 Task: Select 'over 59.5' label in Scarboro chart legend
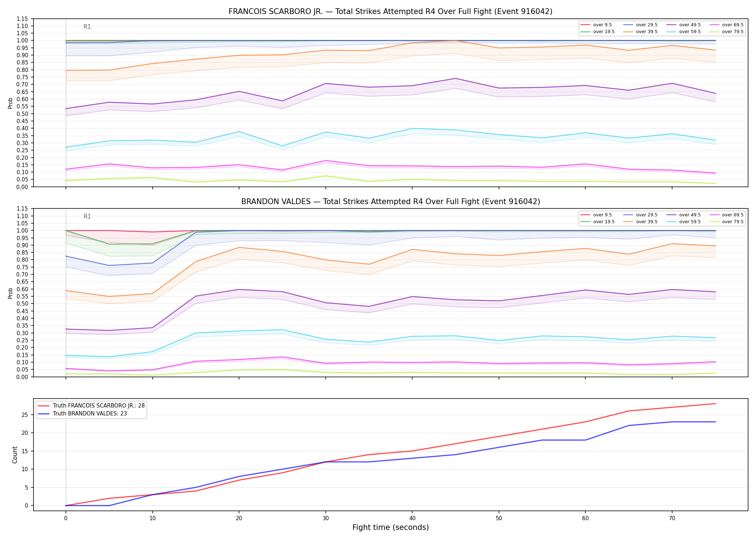(x=690, y=32)
